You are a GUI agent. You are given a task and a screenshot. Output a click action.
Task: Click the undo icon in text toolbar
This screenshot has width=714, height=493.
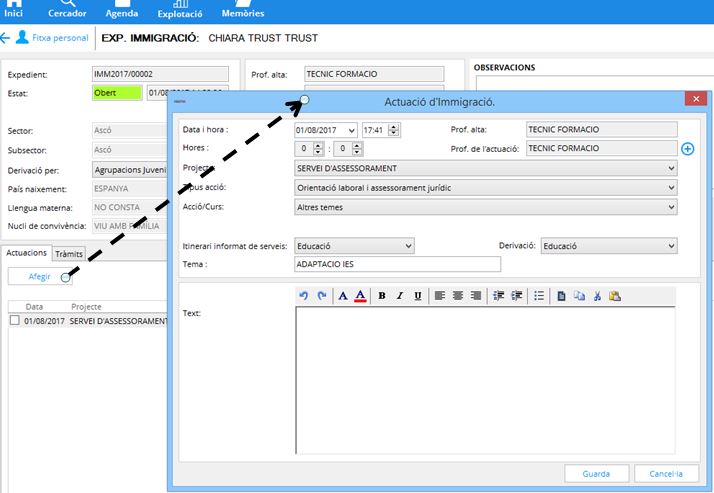[x=304, y=296]
